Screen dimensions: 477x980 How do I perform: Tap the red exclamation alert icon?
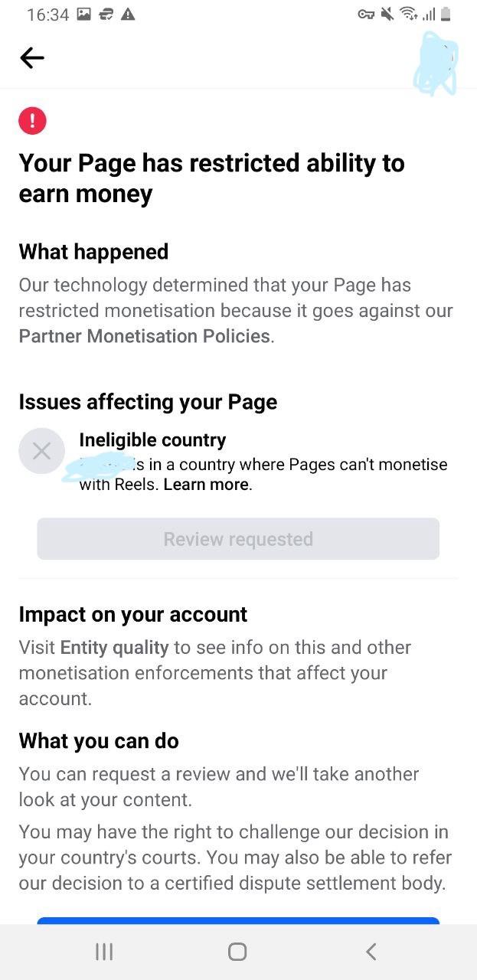(x=32, y=120)
